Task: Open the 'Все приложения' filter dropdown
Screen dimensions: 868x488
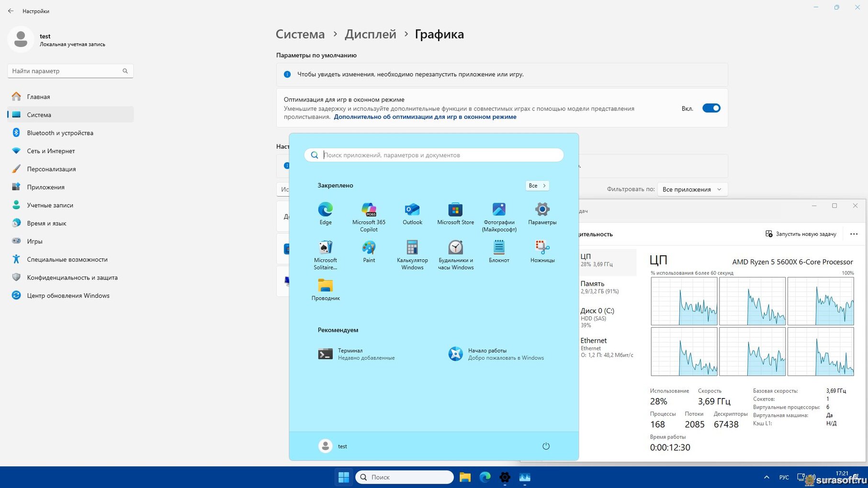Action: pyautogui.click(x=692, y=189)
